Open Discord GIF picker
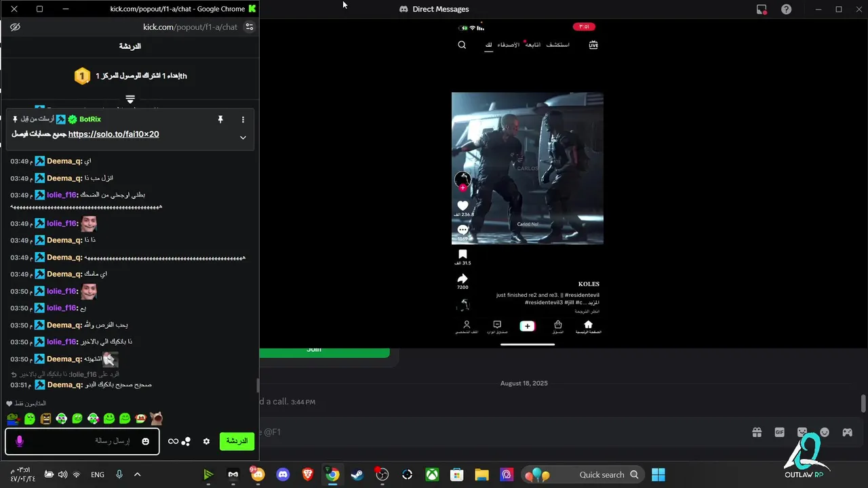 pyautogui.click(x=780, y=432)
